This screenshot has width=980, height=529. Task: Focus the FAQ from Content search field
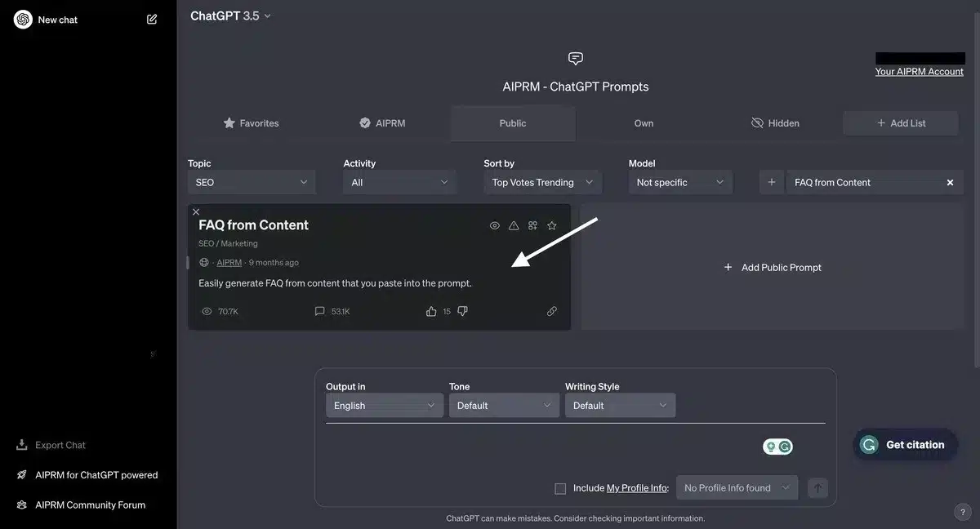[866, 182]
